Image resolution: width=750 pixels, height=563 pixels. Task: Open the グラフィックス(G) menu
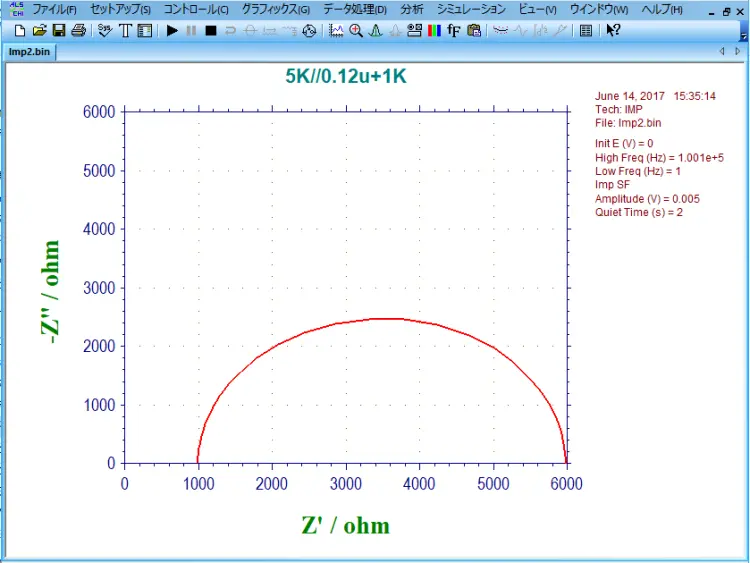click(x=276, y=10)
